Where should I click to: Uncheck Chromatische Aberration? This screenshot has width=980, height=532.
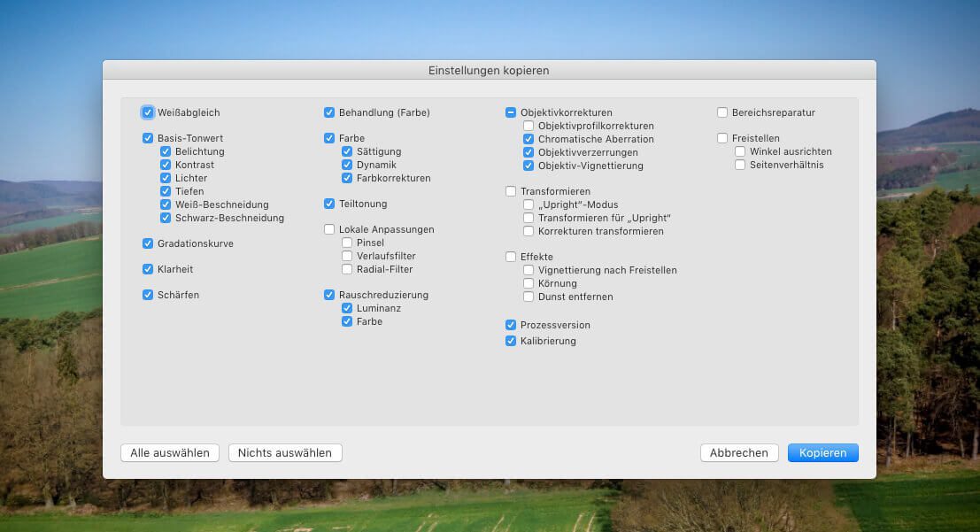(529, 139)
